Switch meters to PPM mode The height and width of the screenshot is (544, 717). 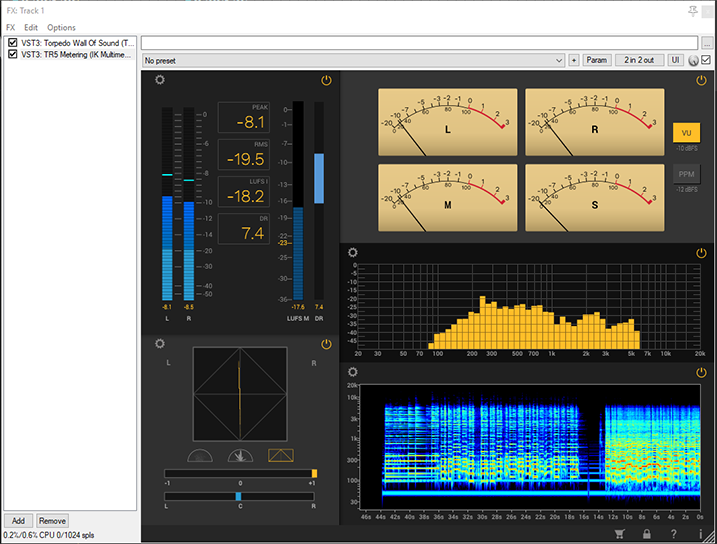pos(686,174)
